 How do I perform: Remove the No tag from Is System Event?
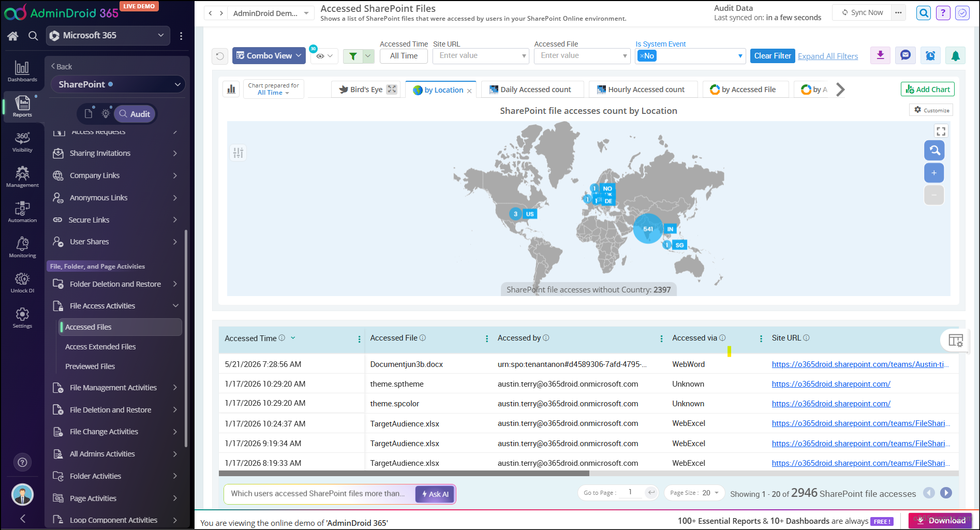click(x=642, y=56)
